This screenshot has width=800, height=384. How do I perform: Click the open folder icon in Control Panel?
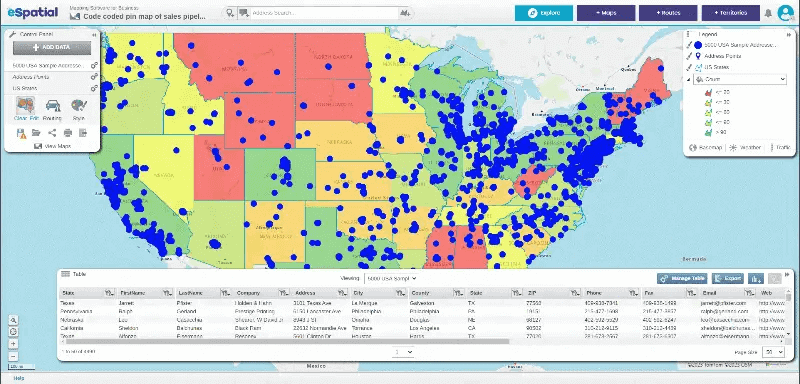[x=36, y=133]
